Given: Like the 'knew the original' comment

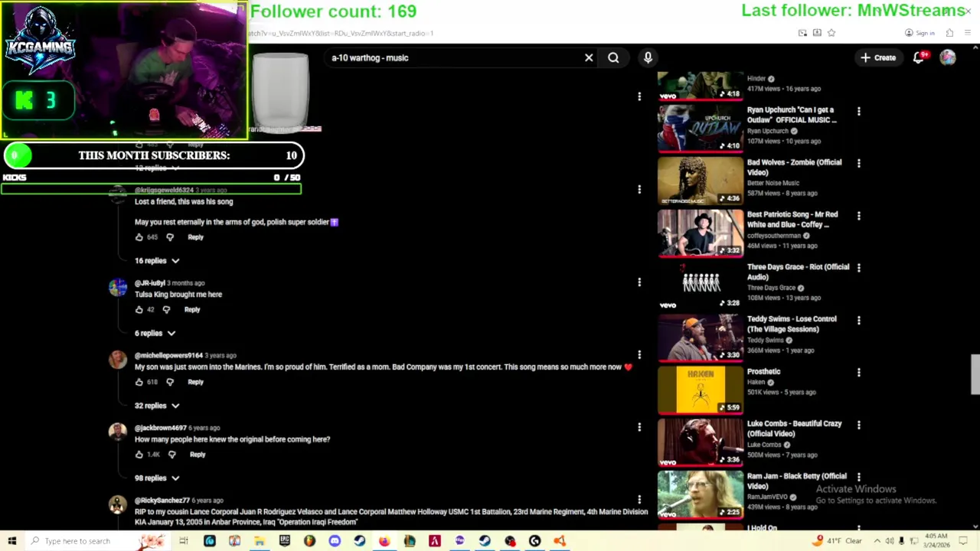Looking at the screenshot, I should (x=139, y=455).
